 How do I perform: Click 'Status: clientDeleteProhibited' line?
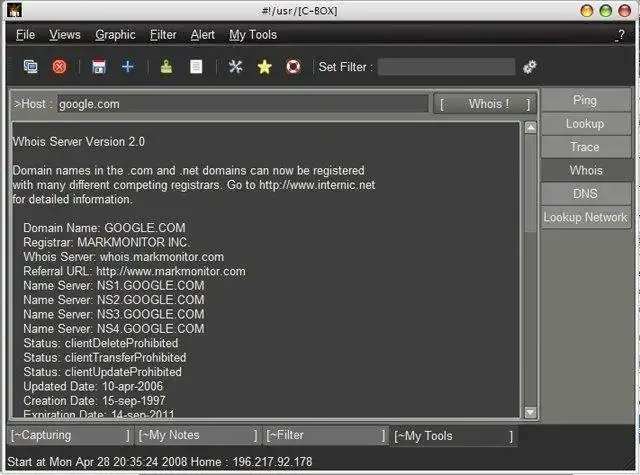(x=101, y=343)
